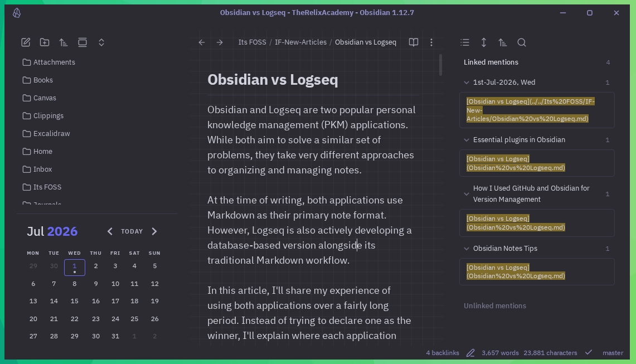This screenshot has width=636, height=364.
Task: Go to next month in calendar
Action: click(154, 231)
